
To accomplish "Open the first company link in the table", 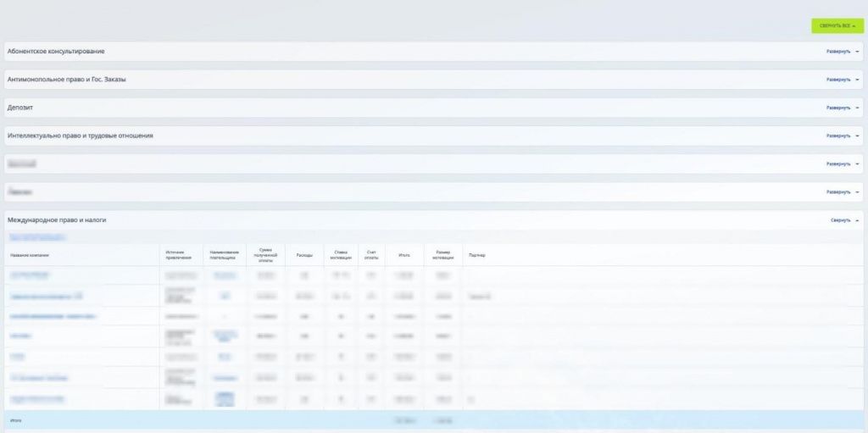I will [30, 275].
